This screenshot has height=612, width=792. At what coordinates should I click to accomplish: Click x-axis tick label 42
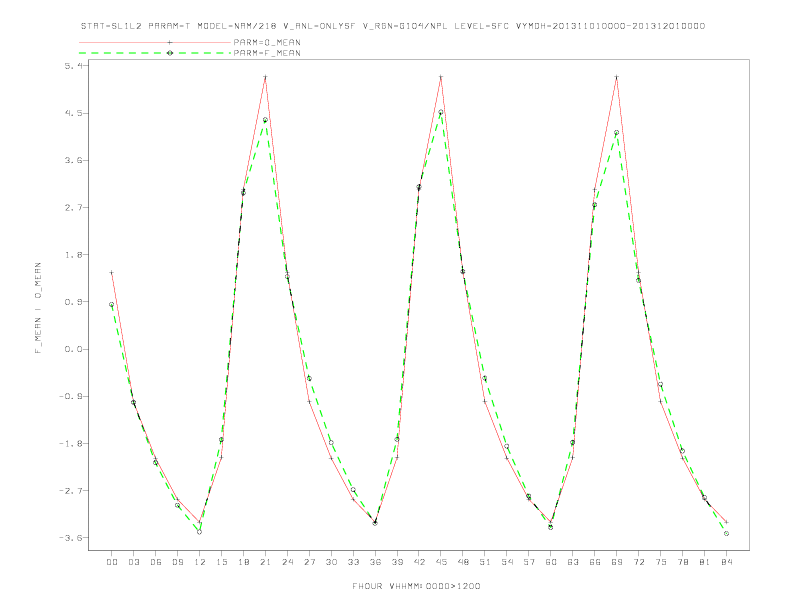[419, 562]
